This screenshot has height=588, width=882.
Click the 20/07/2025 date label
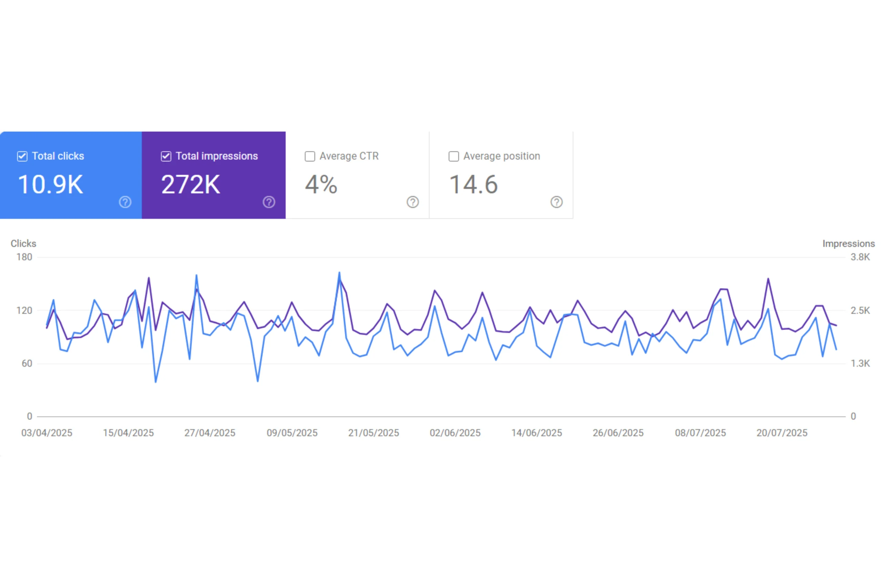782,433
